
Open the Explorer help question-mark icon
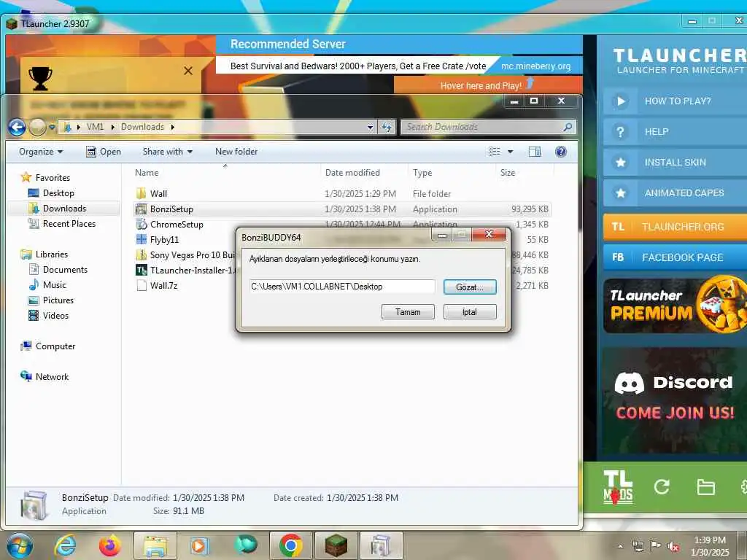click(x=561, y=152)
